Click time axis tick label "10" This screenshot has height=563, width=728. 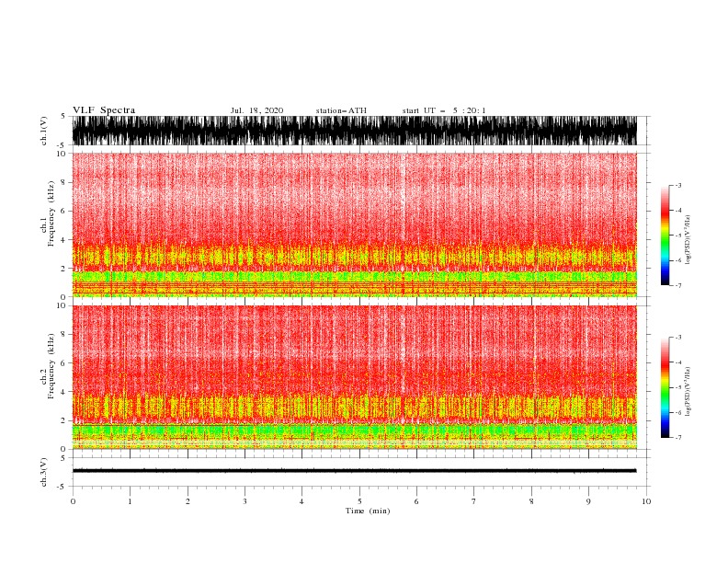tap(646, 501)
